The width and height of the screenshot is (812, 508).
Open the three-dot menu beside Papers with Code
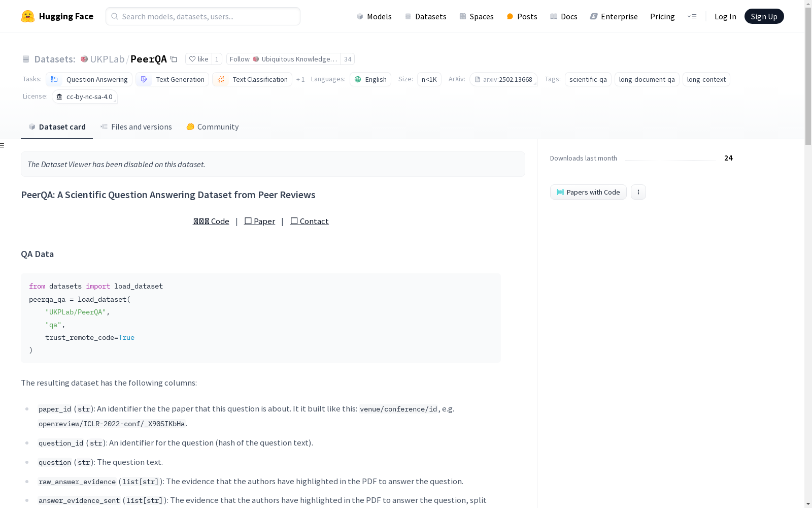(638, 192)
